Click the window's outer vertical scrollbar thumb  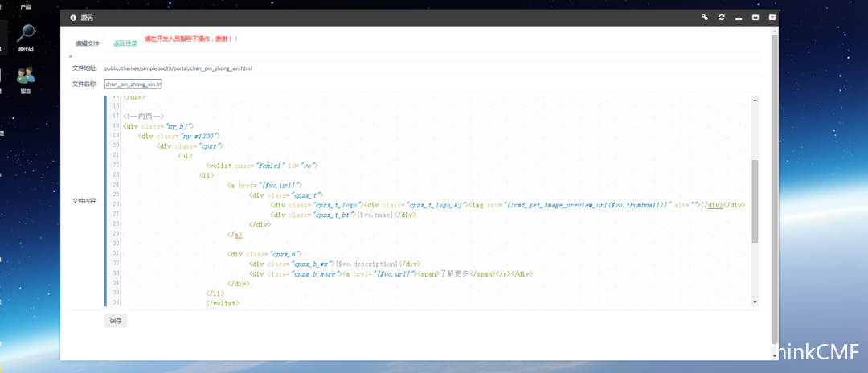click(775, 188)
